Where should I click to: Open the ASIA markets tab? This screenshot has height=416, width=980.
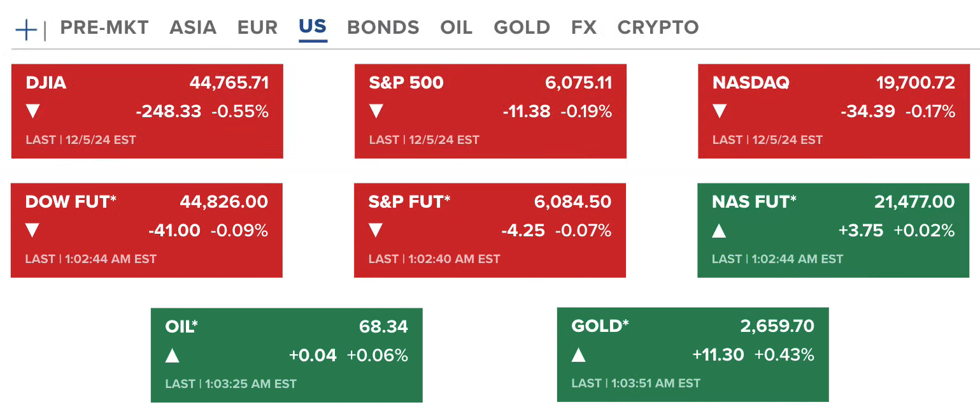(193, 27)
